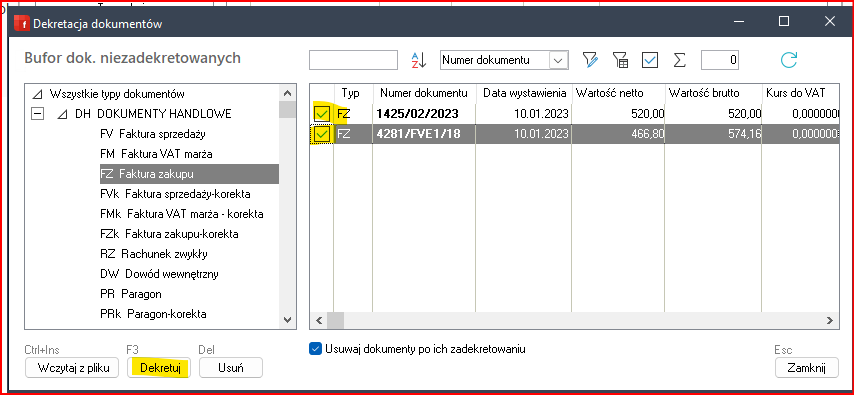The width and height of the screenshot is (854, 395).
Task: Click the Wartość netto column header
Action: (x=618, y=93)
